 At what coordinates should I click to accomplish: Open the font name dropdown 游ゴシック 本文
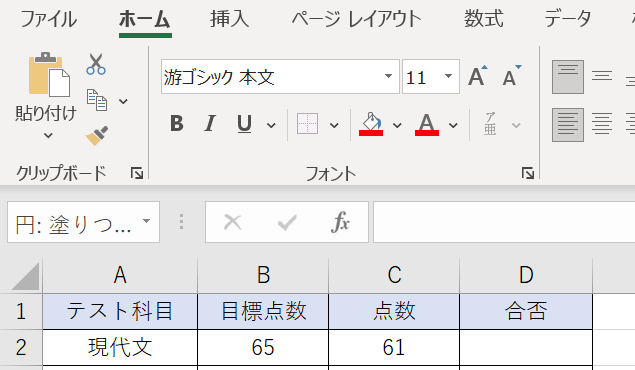388,76
